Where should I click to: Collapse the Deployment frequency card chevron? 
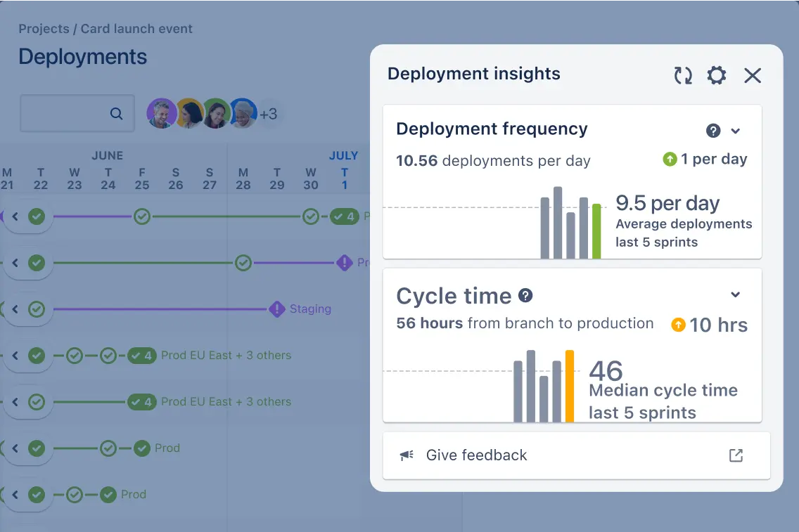736,131
